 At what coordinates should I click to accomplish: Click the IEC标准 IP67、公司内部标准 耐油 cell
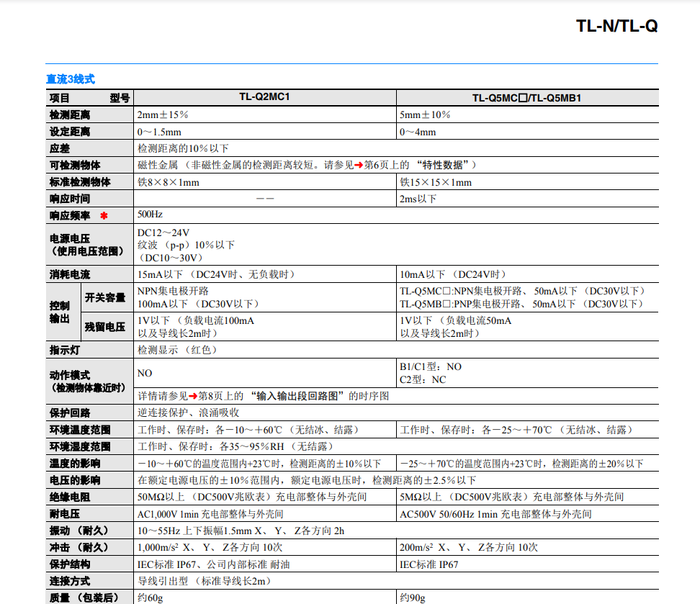[x=214, y=564]
